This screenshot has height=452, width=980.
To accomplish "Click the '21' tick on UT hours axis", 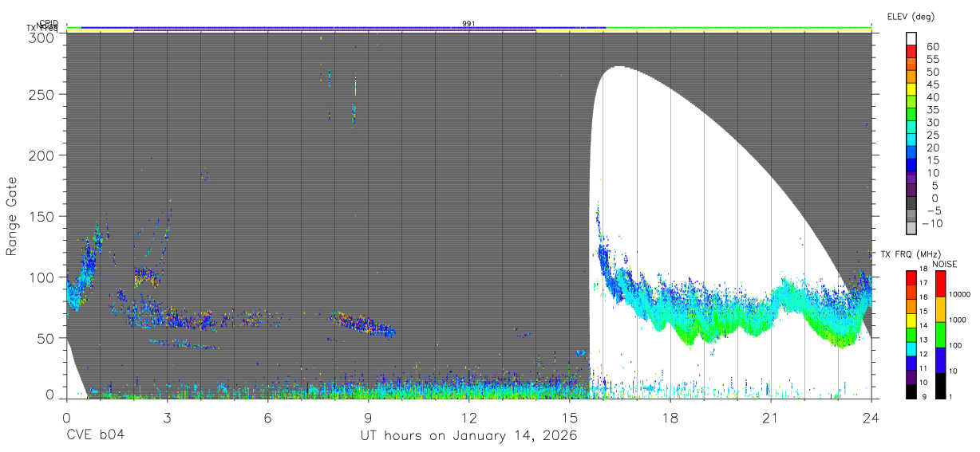I will (770, 417).
